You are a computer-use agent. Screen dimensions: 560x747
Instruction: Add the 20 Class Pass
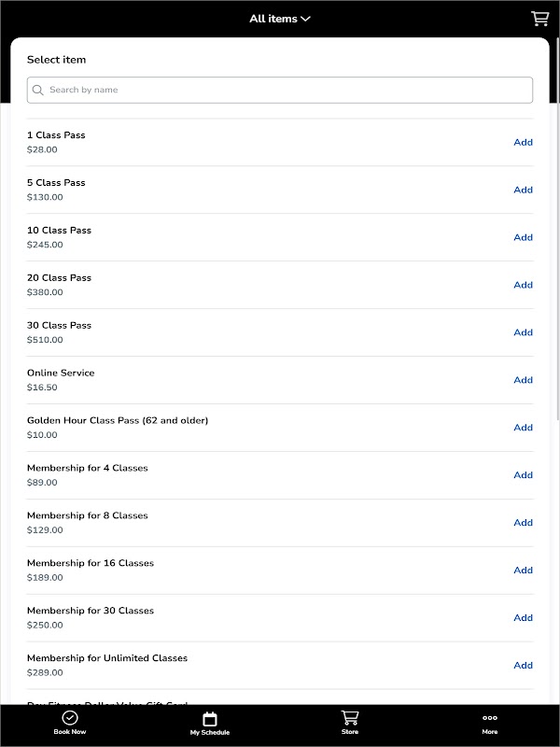(x=523, y=285)
